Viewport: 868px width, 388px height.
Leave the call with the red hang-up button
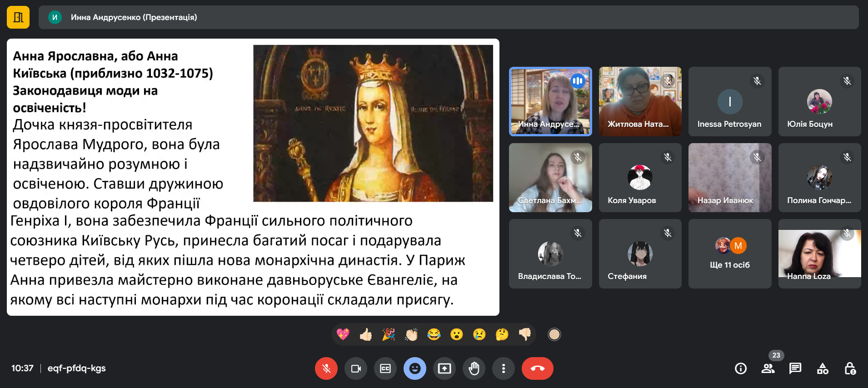tap(537, 368)
